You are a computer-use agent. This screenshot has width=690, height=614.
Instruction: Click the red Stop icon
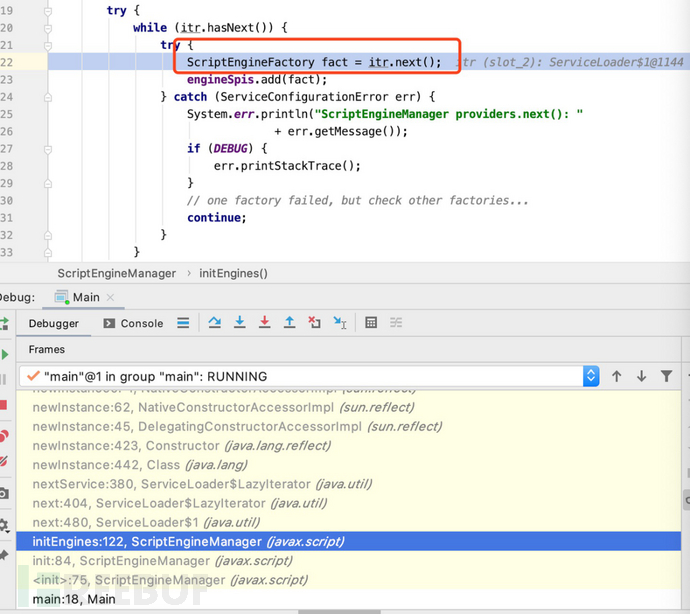pos(4,405)
